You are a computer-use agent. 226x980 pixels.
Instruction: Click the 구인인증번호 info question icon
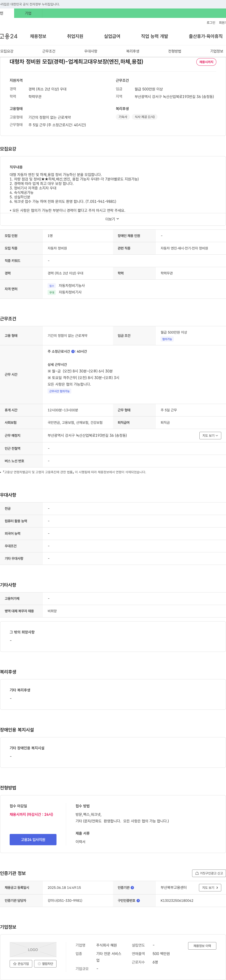[138, 900]
